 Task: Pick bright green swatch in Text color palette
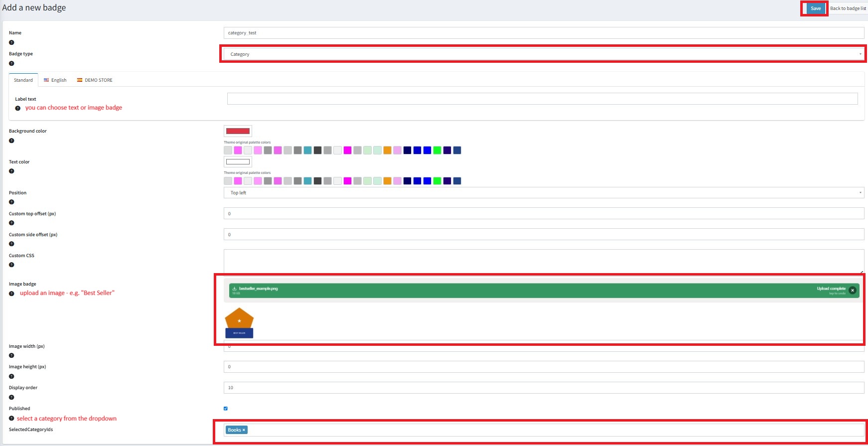pyautogui.click(x=437, y=181)
